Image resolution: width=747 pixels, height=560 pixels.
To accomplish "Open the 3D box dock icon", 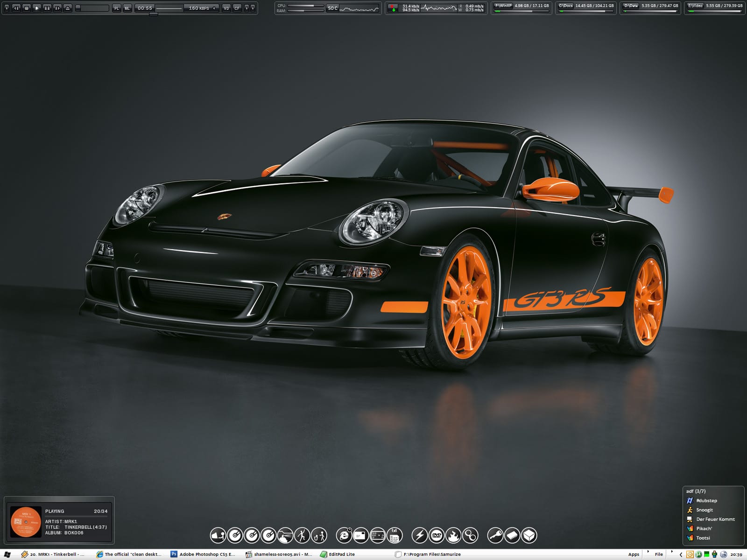I will coord(529,535).
